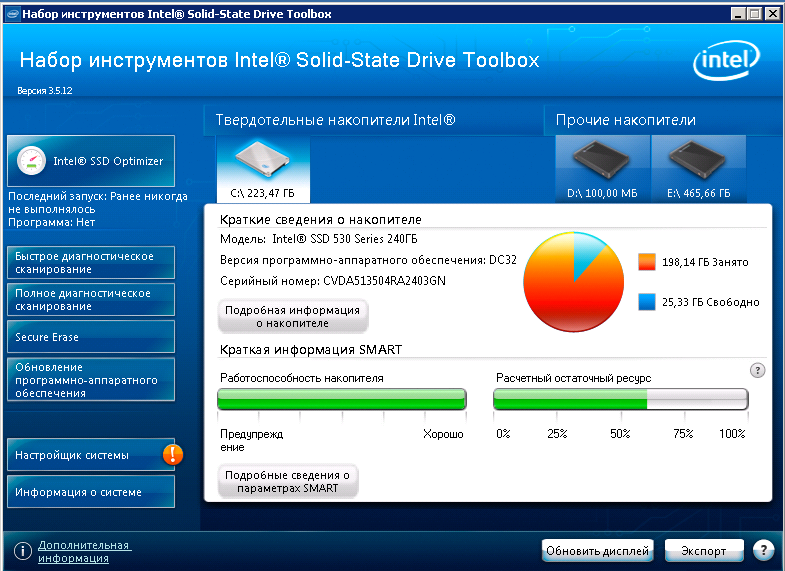Click Подробная информация о накопителе button
The height and width of the screenshot is (571, 785).
[293, 316]
